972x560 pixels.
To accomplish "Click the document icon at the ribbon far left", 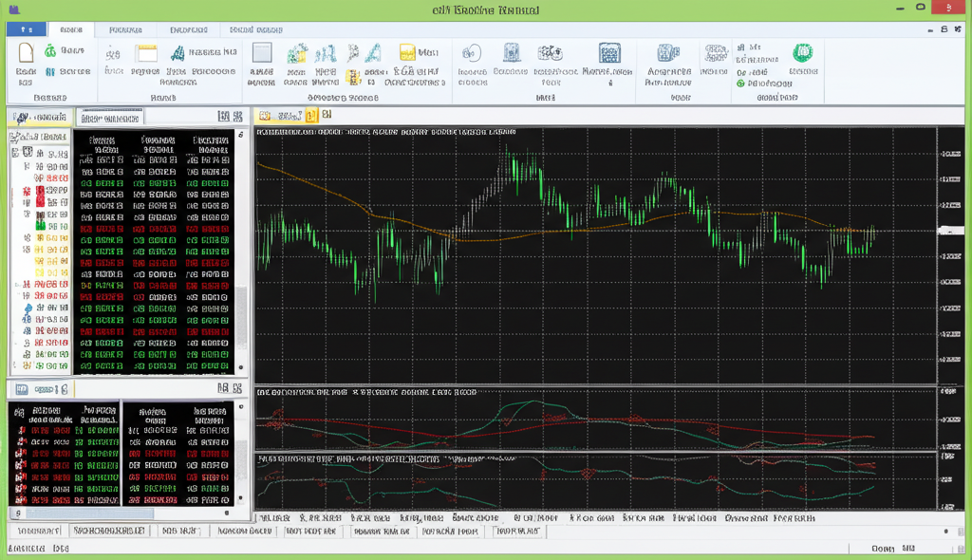I will pos(26,52).
